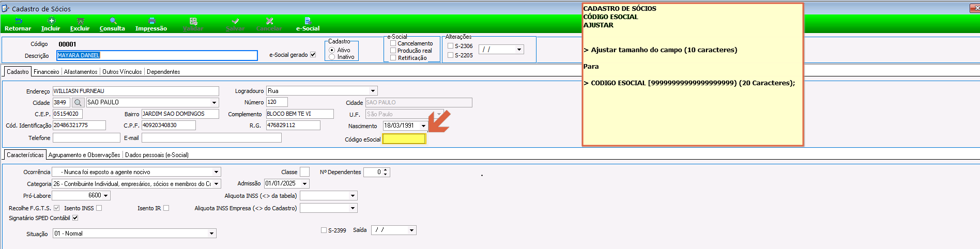
Task: Open the Pró-Labore dropdown
Action: (106, 196)
